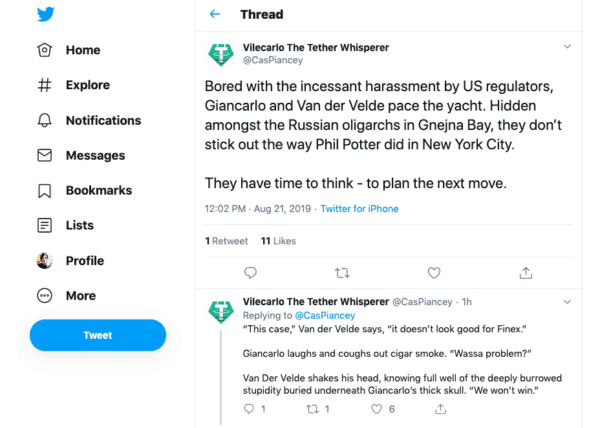The image size is (600, 428).
Task: Share the main tweet
Action: pyautogui.click(x=526, y=272)
